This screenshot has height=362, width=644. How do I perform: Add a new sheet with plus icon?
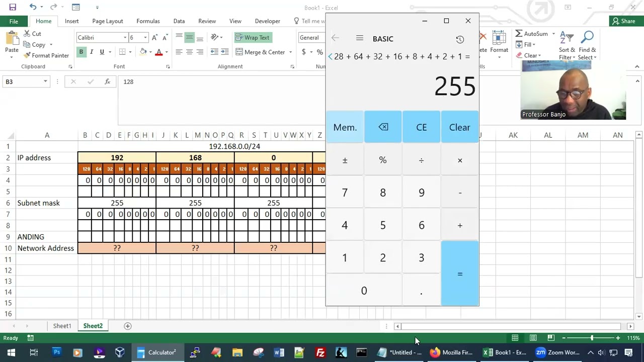point(127,326)
